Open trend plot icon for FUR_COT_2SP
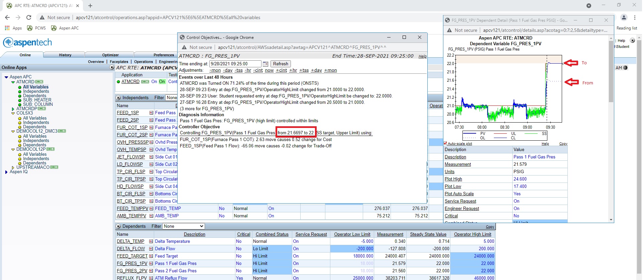Viewport: 644px width, 280px height. pyautogui.click(x=151, y=135)
